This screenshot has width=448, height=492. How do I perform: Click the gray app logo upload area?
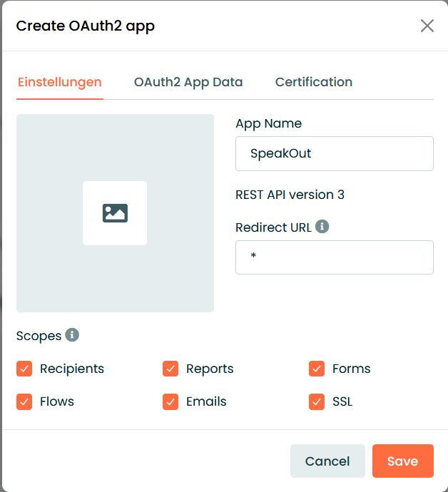115,213
